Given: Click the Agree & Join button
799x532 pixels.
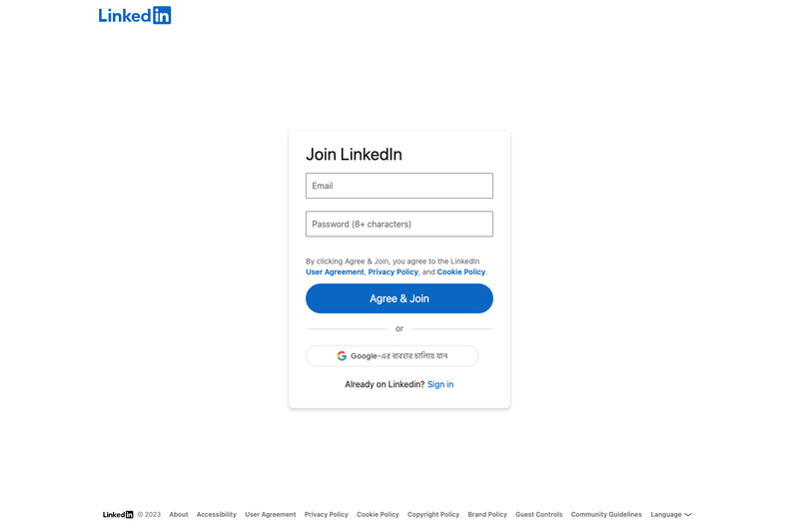Looking at the screenshot, I should click(x=399, y=298).
